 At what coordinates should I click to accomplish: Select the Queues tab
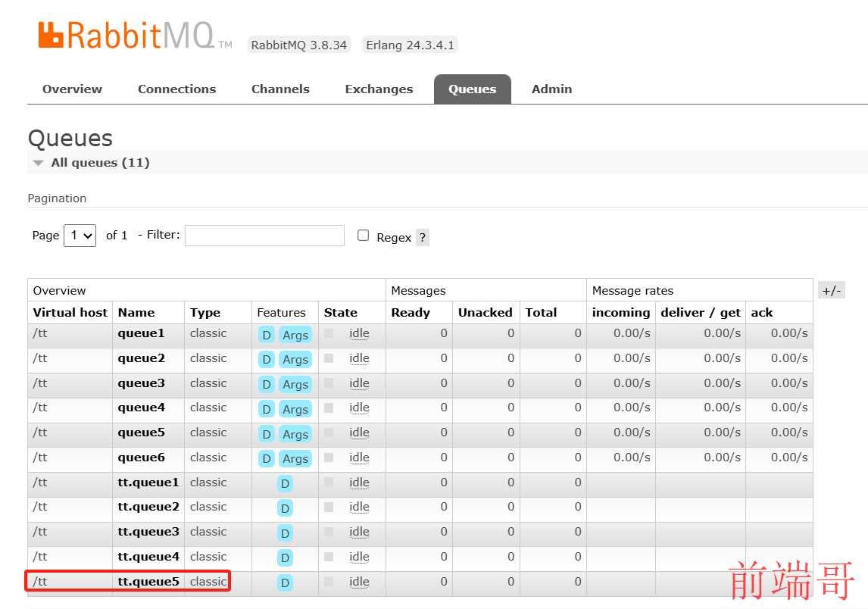[472, 89]
